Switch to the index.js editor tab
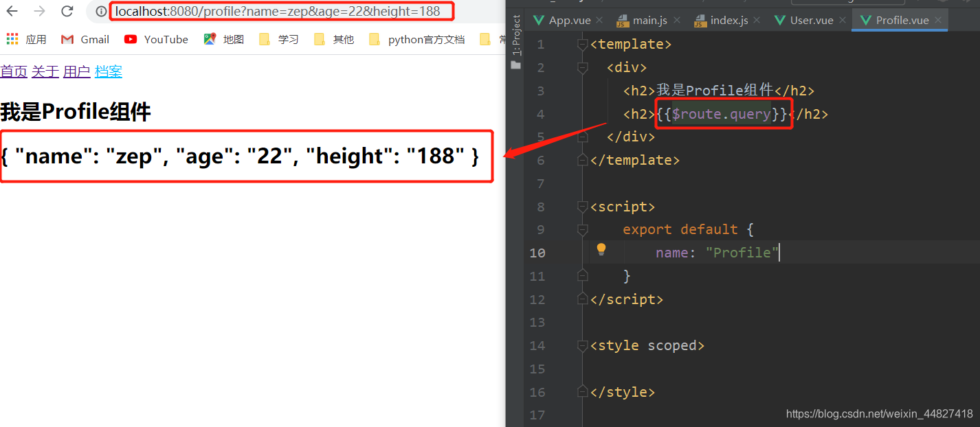Screen dimensions: 980x427 point(721,21)
